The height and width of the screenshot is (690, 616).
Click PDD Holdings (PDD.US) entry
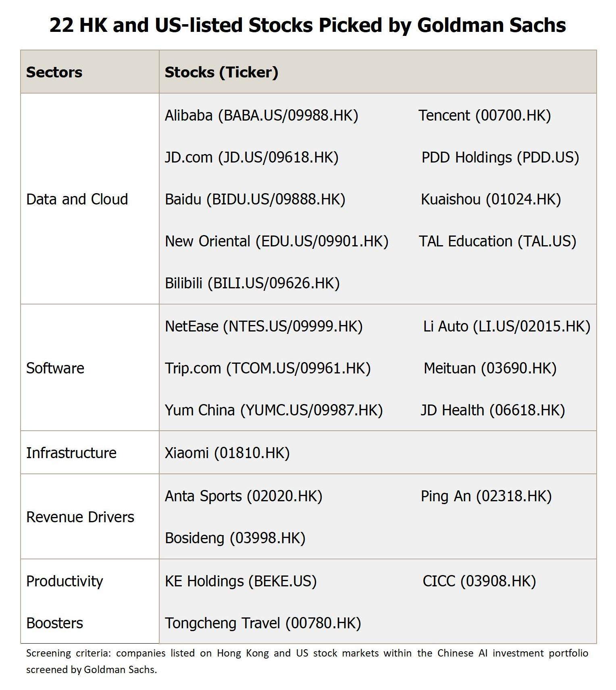tap(500, 158)
